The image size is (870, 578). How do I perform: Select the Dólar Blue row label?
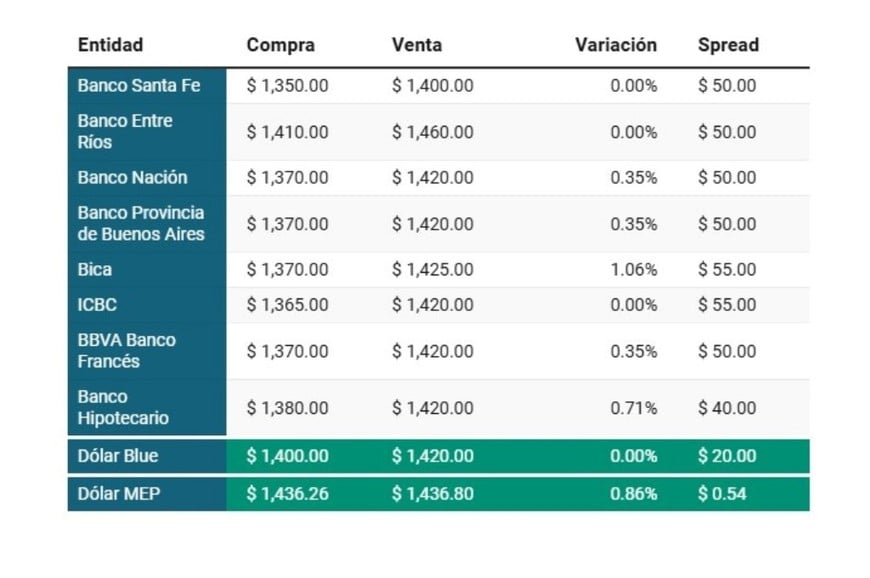coord(118,456)
